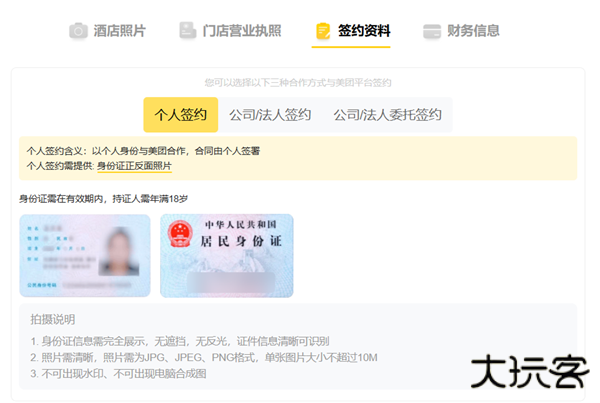Click the license icon beside 门店营业执照

pyautogui.click(x=187, y=31)
